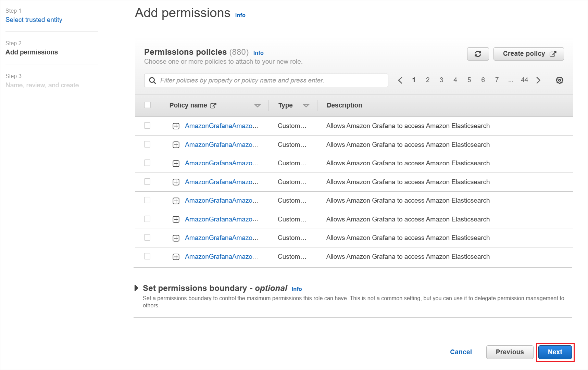
Task: Click the external link icon beside Policy name header
Action: [213, 105]
